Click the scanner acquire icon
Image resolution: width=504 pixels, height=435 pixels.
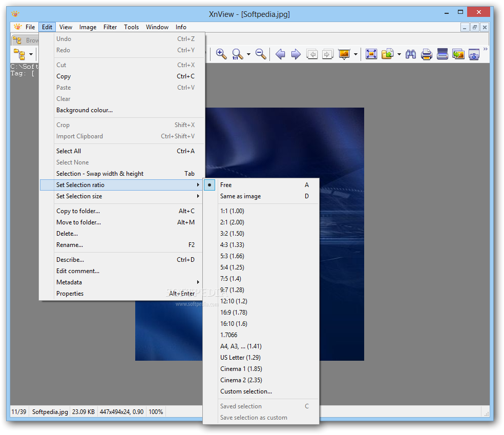tap(443, 54)
